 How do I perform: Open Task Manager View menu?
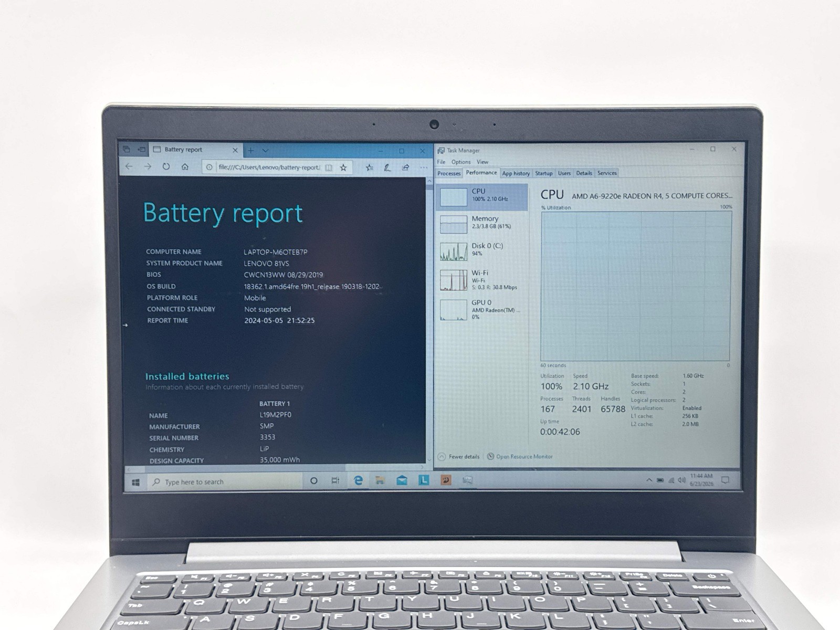(x=482, y=162)
